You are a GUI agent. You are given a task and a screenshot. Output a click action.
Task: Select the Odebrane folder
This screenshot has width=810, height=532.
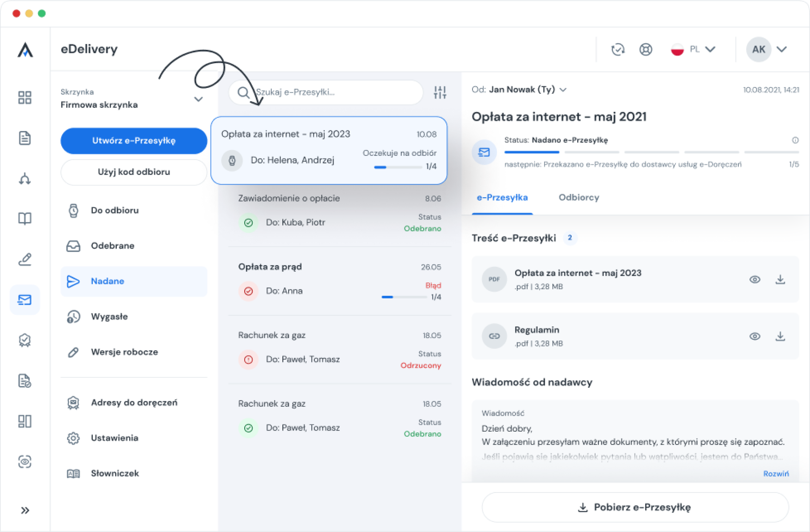[112, 246]
